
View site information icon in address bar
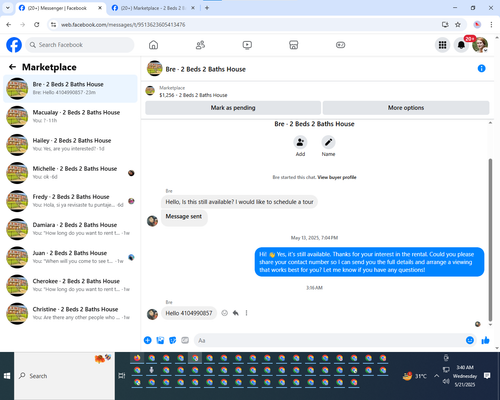point(53,25)
